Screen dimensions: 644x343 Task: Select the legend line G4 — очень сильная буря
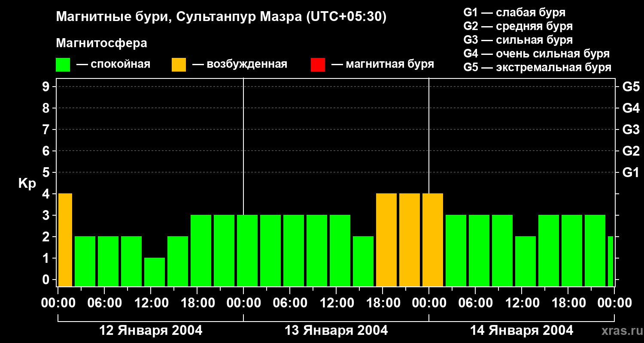[537, 54]
